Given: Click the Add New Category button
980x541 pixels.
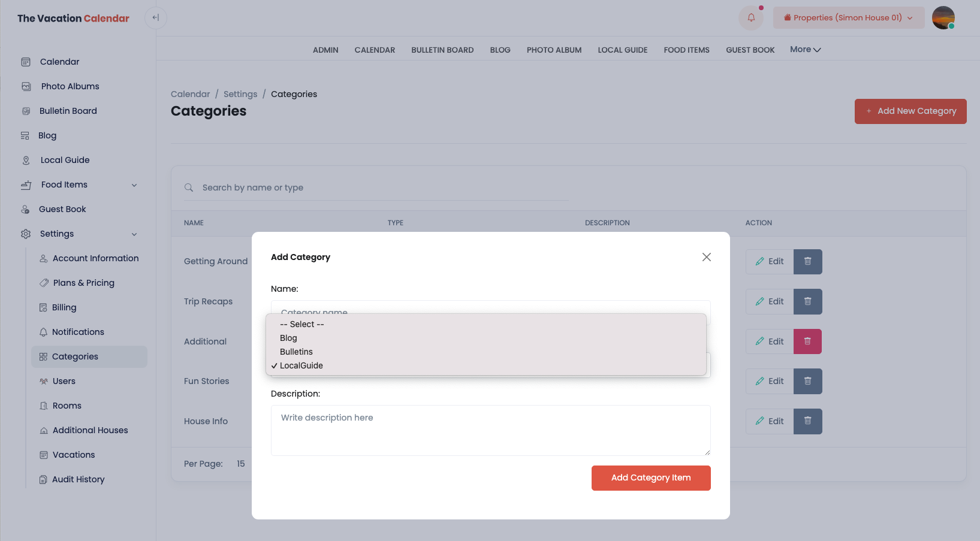Looking at the screenshot, I should tap(910, 111).
